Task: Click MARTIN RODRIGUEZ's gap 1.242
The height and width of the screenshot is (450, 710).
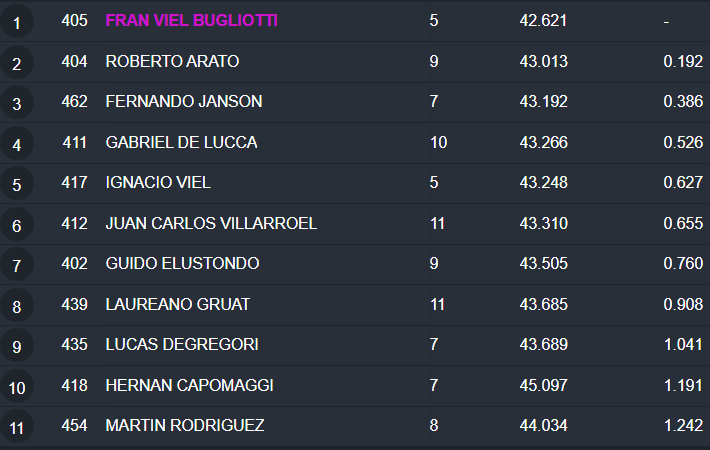Action: [683, 425]
